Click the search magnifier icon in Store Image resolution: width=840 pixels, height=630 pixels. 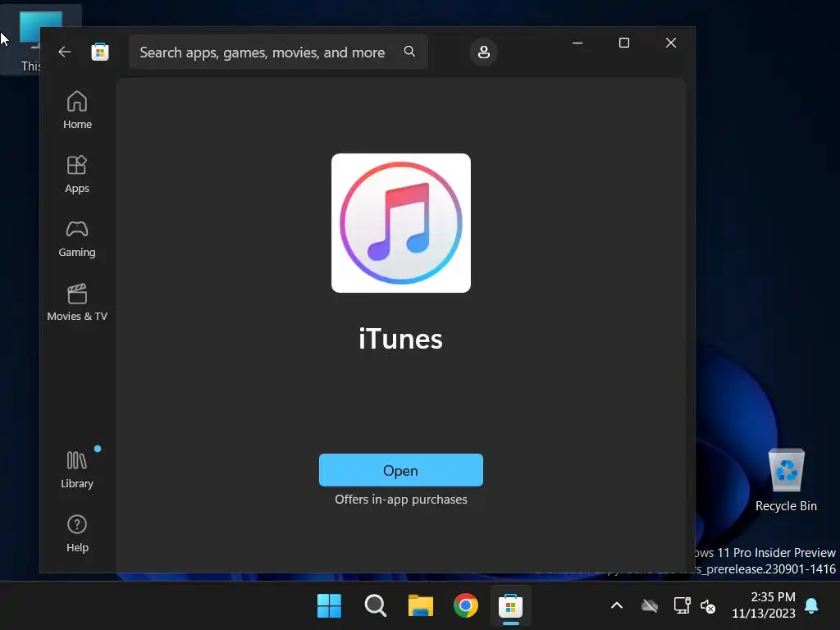410,52
